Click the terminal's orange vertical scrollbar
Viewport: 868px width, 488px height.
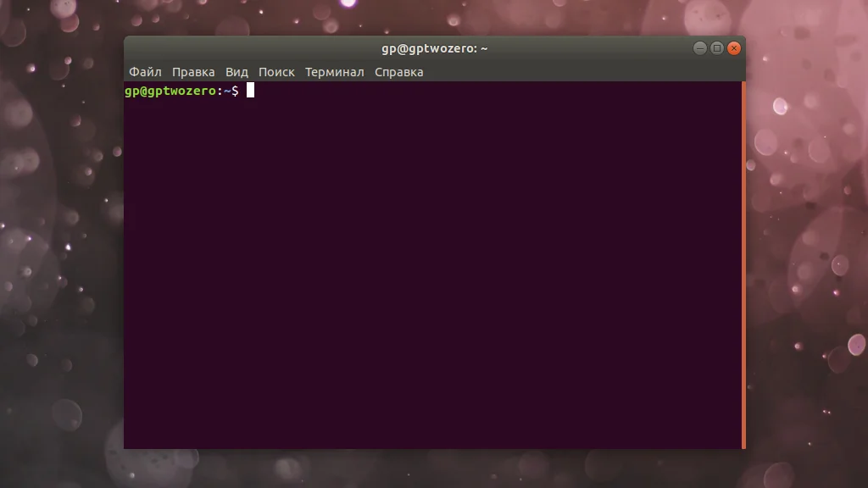743,265
